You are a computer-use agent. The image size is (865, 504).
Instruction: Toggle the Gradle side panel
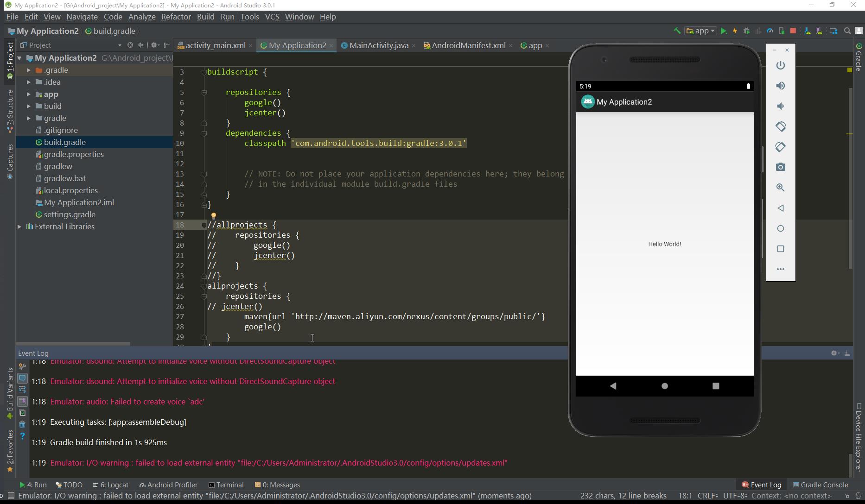tap(859, 57)
